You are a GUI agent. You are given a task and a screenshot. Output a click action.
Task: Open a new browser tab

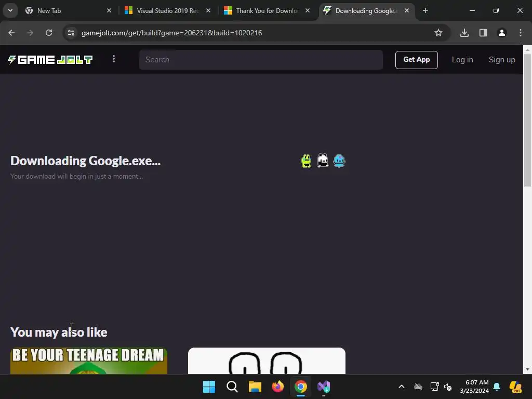(425, 10)
